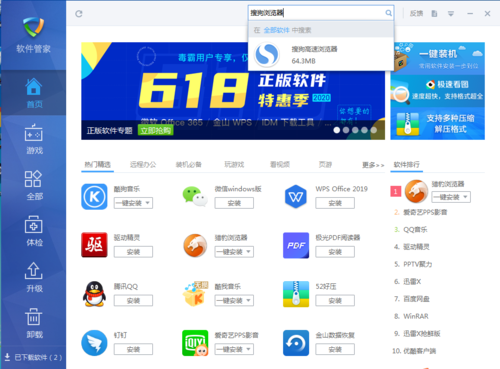Switch to the 看视频 tab
The image size is (500, 369).
point(280,164)
